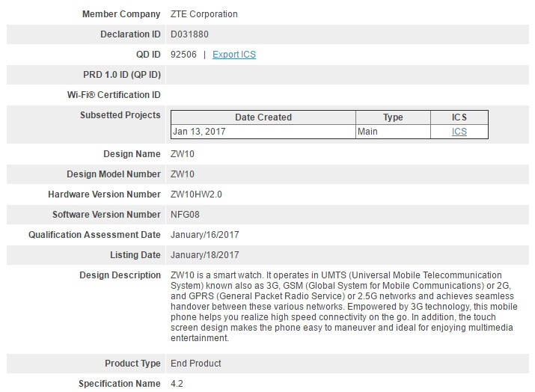Click the Listing Date value January/18/2017
Image resolution: width=535 pixels, height=392 pixels.
[205, 255]
